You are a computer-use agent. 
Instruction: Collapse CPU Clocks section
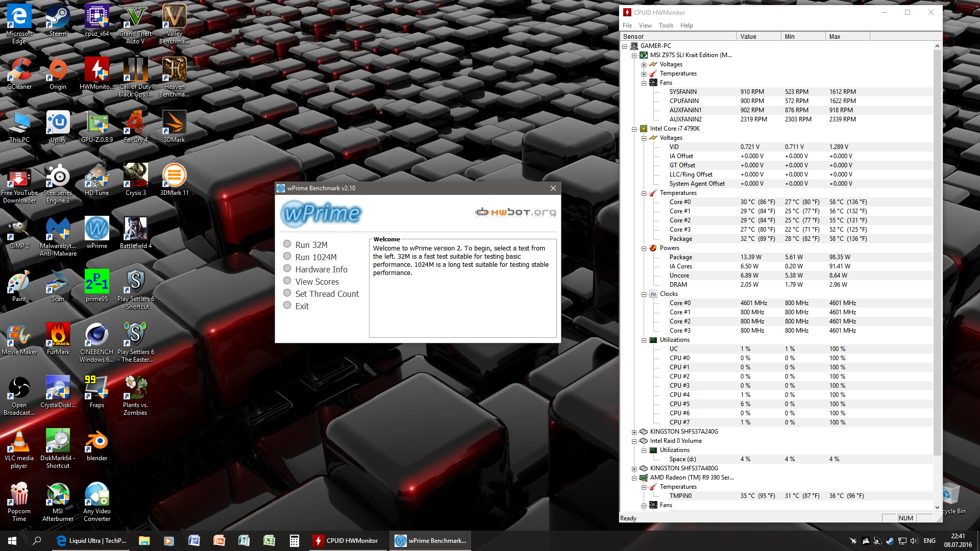pos(644,294)
